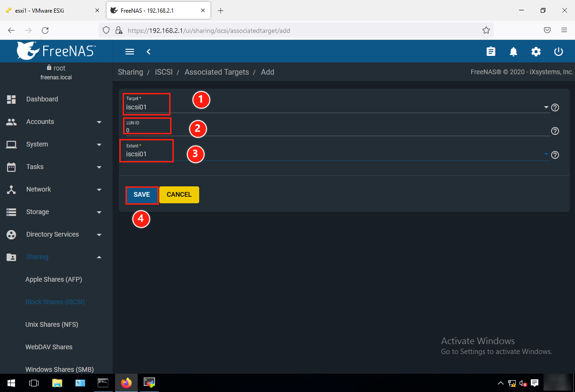Bookmark this page with the star
This screenshot has width=575, height=392.
tap(486, 30)
